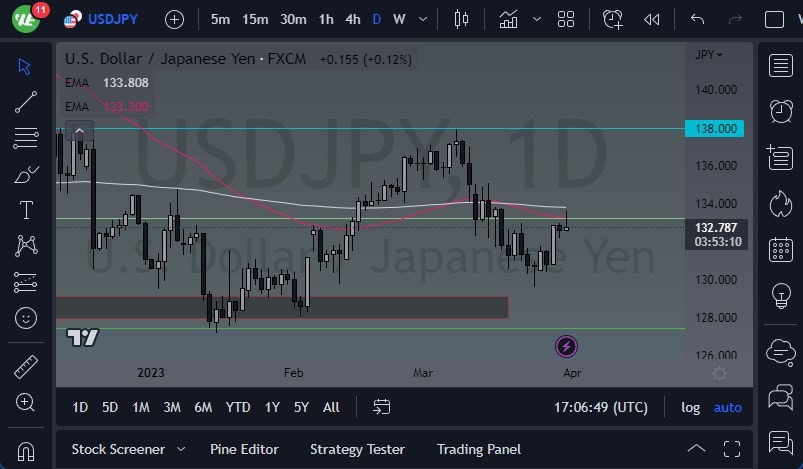The width and height of the screenshot is (803, 469).
Task: Expand the Stock Screener dropdown arrow
Action: tap(181, 449)
